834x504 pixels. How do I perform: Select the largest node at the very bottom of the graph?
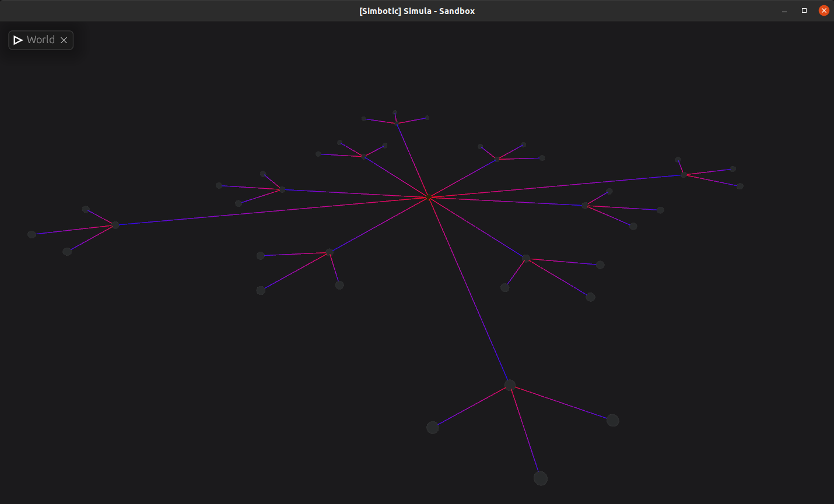(541, 478)
